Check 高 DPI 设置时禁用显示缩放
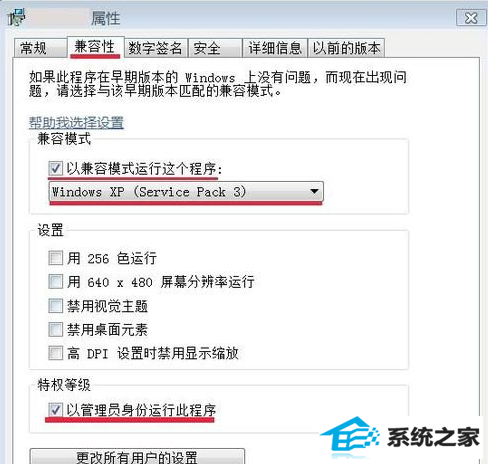This screenshot has height=464, width=488. tap(55, 353)
